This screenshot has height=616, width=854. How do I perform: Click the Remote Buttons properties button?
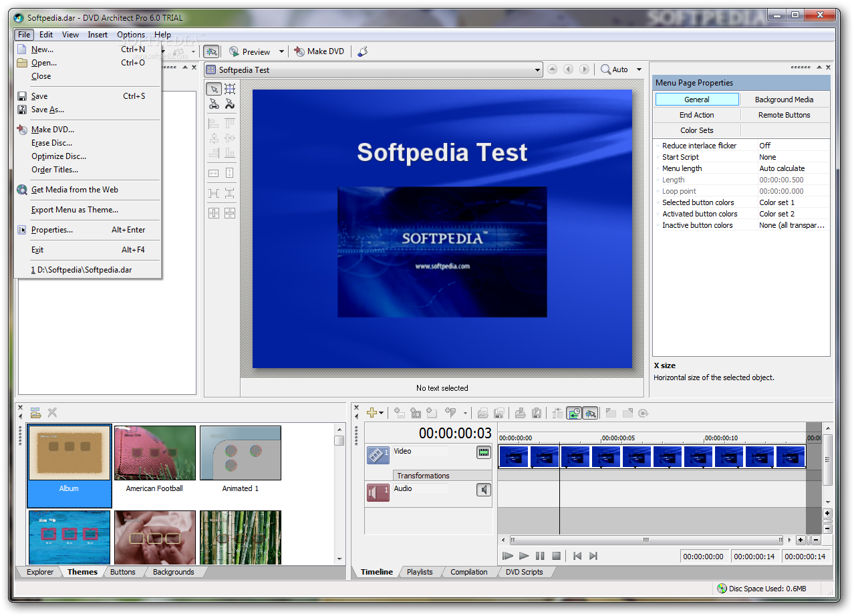coord(785,115)
